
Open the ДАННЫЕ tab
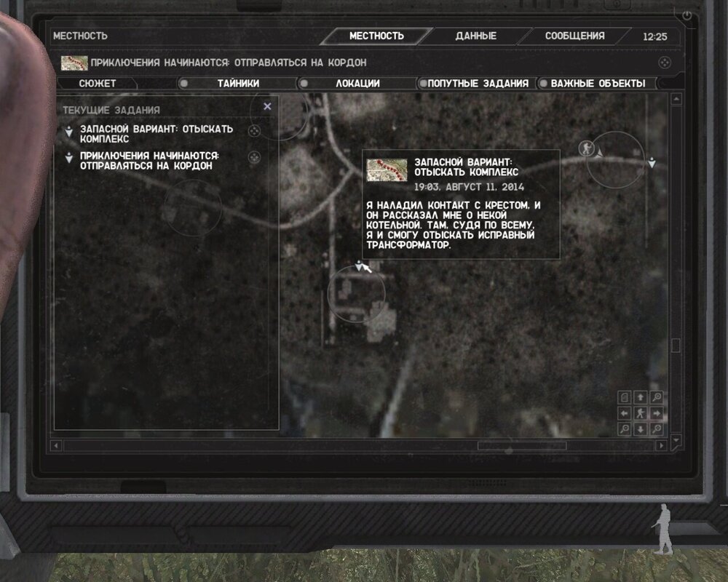[x=476, y=36]
